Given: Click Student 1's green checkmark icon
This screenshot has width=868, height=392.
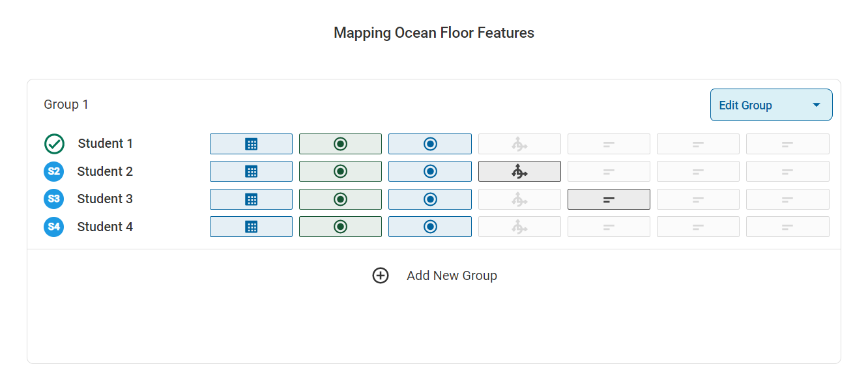Looking at the screenshot, I should (54, 144).
